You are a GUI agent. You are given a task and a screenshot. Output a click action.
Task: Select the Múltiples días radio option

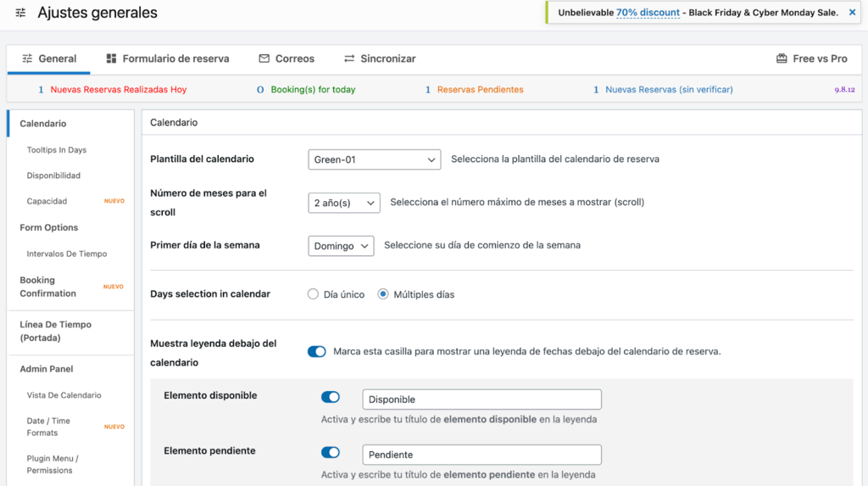[x=383, y=294]
